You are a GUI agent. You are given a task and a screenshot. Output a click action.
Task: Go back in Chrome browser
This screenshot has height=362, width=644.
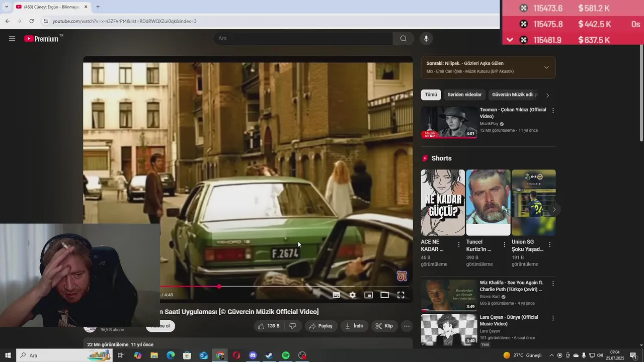pos(7,21)
